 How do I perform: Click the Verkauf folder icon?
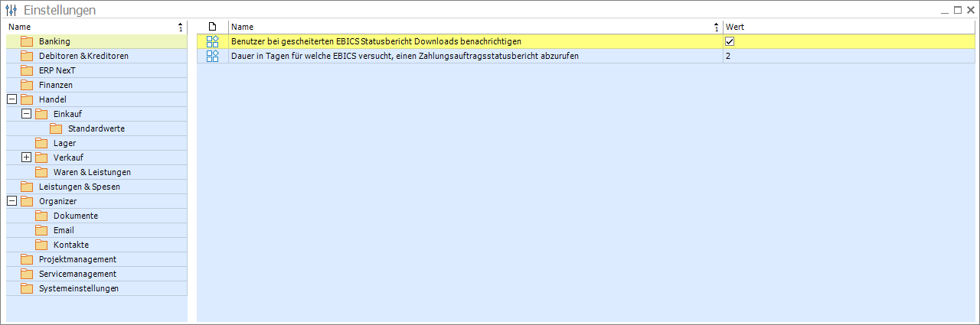click(41, 158)
